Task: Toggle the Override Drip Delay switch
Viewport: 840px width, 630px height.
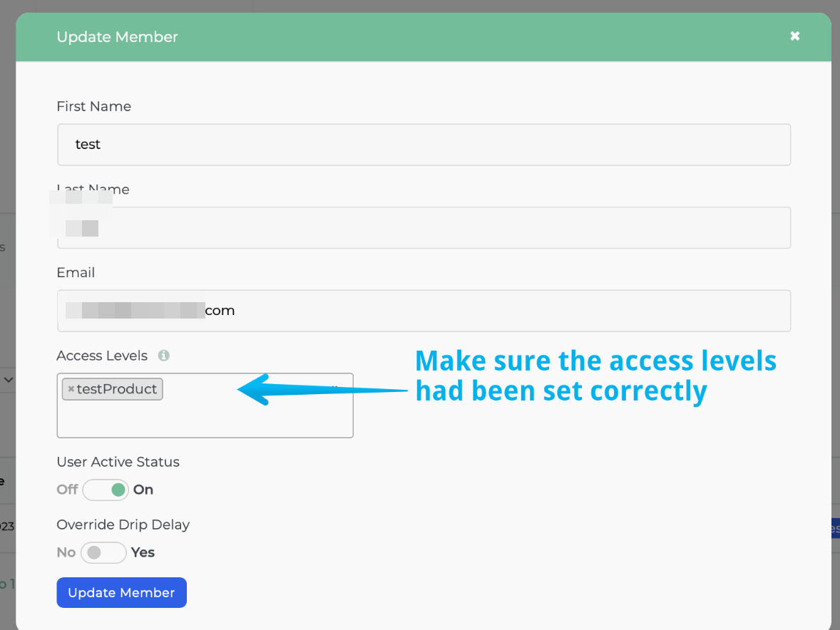Action: [x=103, y=552]
